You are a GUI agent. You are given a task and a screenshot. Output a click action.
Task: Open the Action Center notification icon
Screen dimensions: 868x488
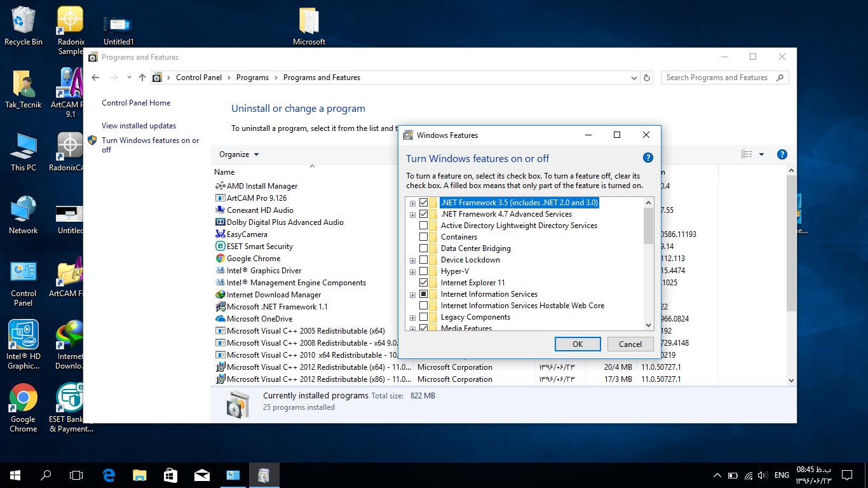point(847,475)
